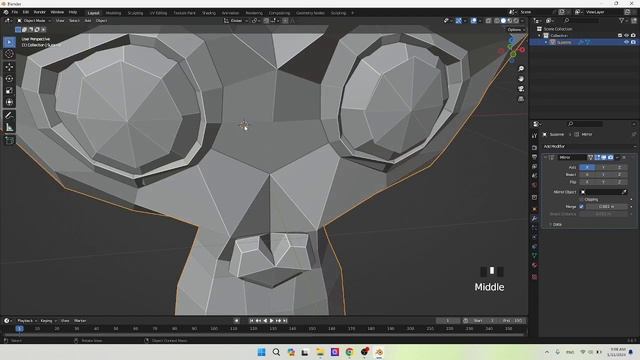Toggle Flip X button
This screenshot has height=360, width=640.
pyautogui.click(x=587, y=182)
